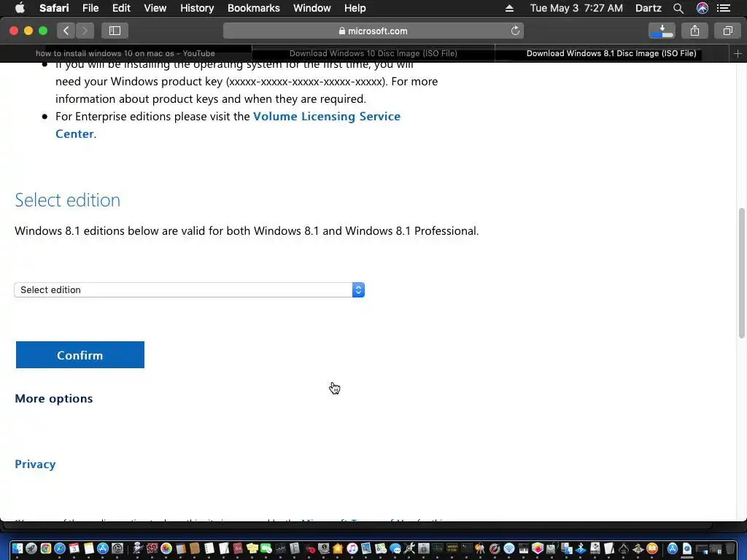The width and height of the screenshot is (747, 560).
Task: Toggle the Safari sidebar button
Action: click(x=115, y=31)
